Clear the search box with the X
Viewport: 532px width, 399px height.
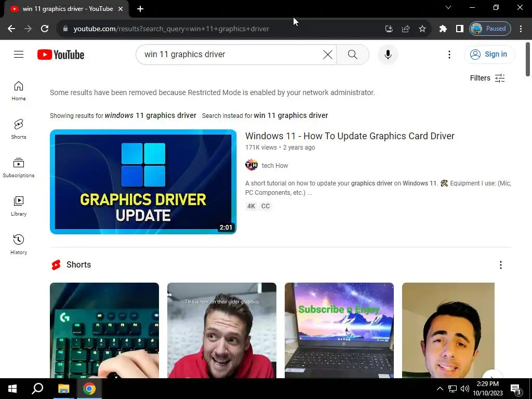[327, 55]
